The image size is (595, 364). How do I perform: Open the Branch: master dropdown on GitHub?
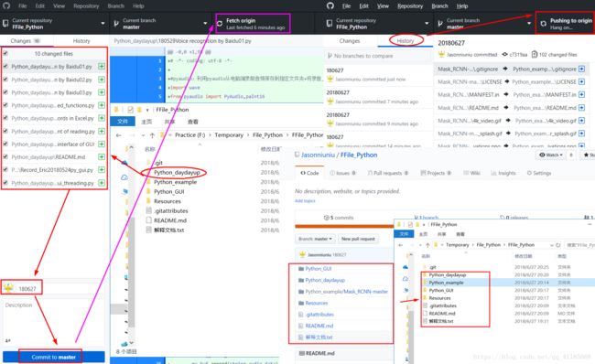click(315, 239)
